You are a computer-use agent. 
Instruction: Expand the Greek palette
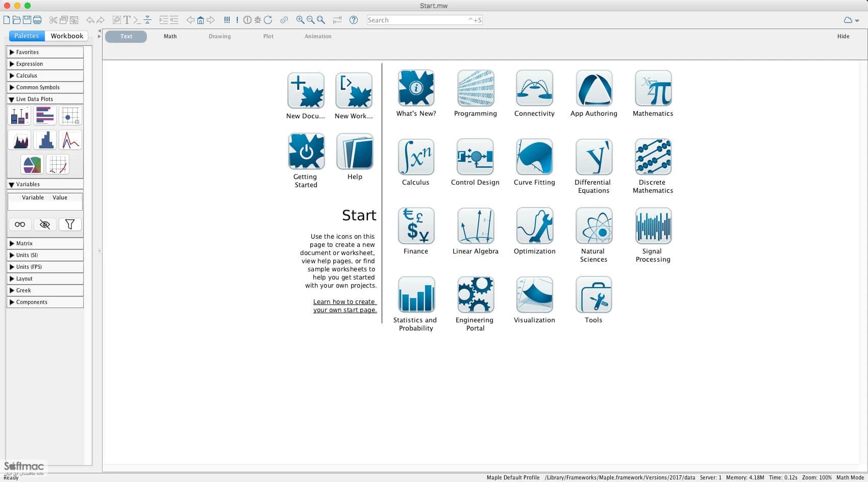pyautogui.click(x=45, y=290)
